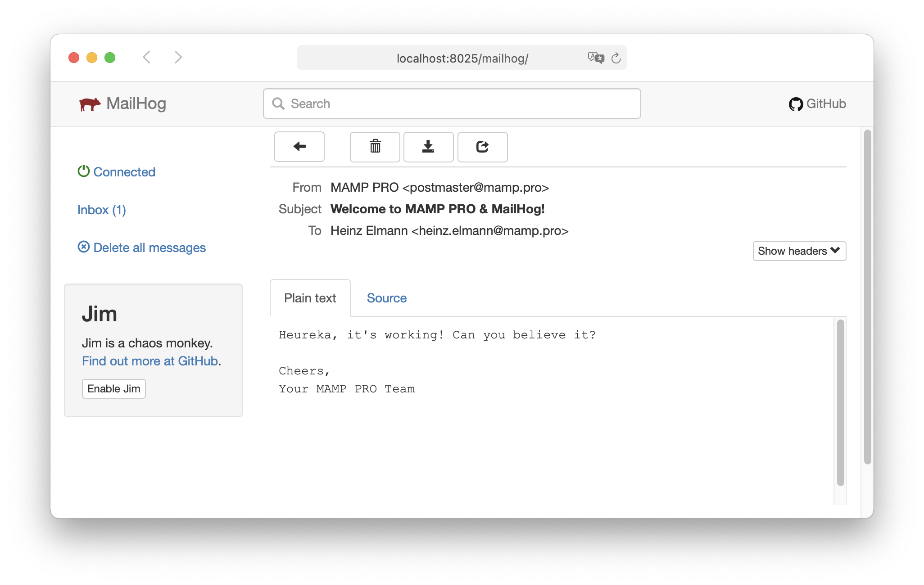Click the GitHub octocat icon
Screen dimensions: 924x585
point(796,104)
